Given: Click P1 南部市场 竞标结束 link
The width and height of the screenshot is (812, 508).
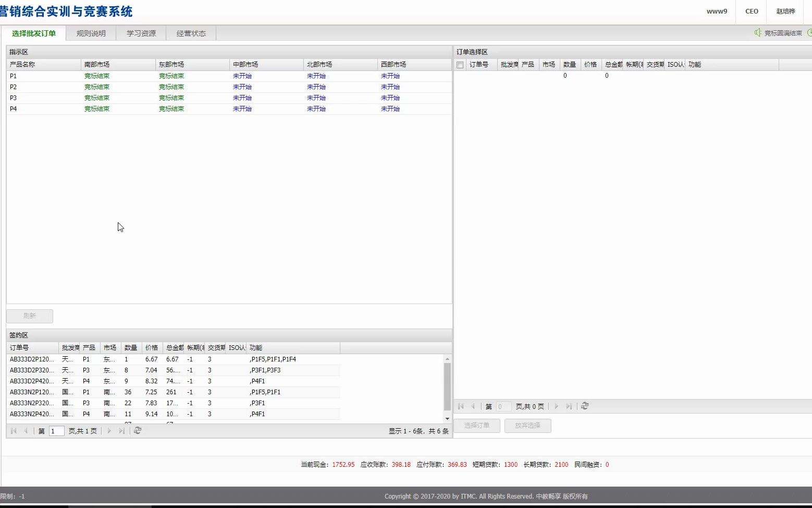Looking at the screenshot, I should click(97, 76).
